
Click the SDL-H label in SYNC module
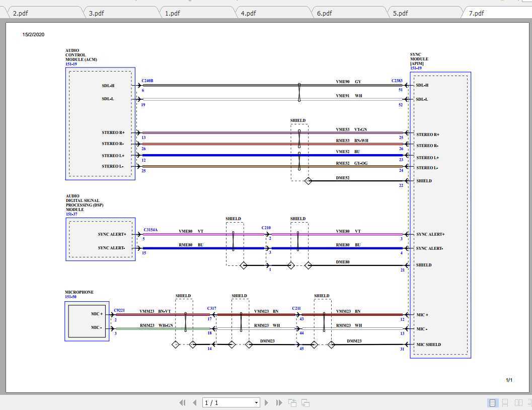422,85
